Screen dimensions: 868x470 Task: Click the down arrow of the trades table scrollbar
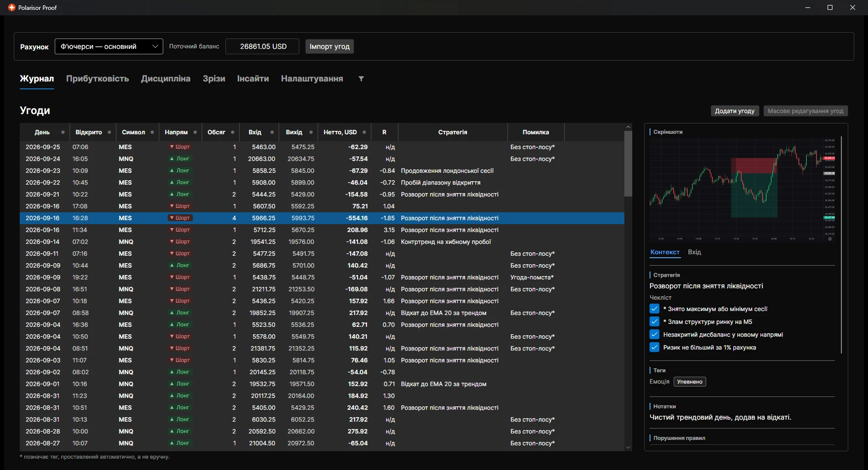point(628,447)
